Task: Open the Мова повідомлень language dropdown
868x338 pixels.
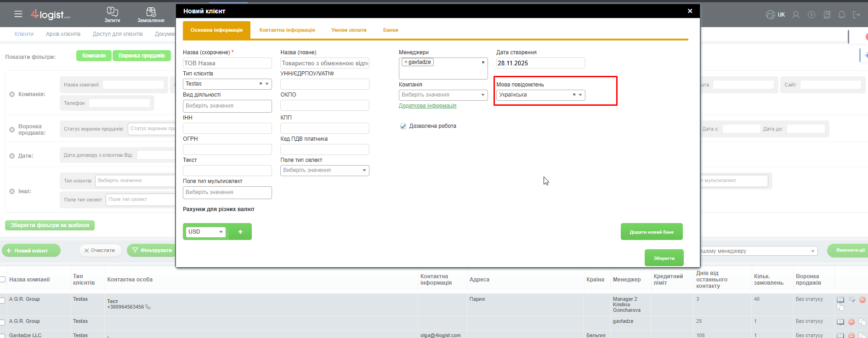Action: pos(580,95)
